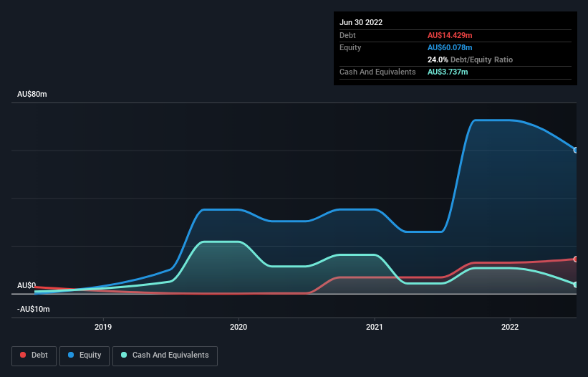This screenshot has height=377, width=588.
Task: Click the Equity label in tooltip
Action: pos(350,47)
